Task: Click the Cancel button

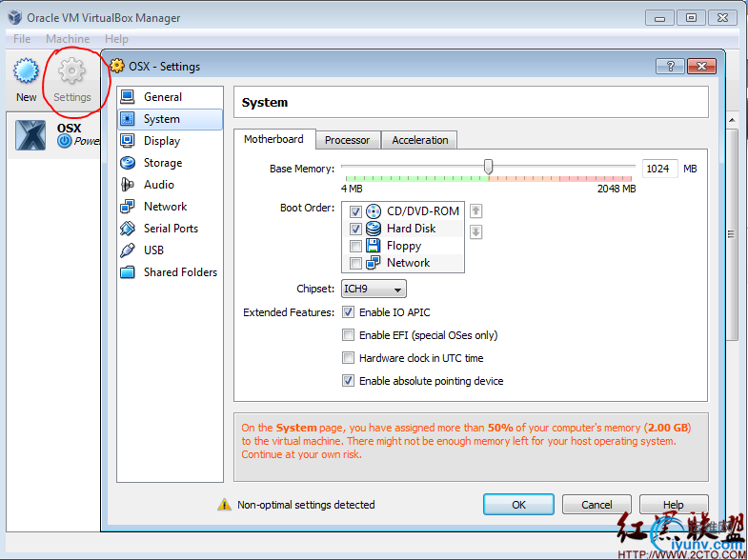Action: (596, 504)
